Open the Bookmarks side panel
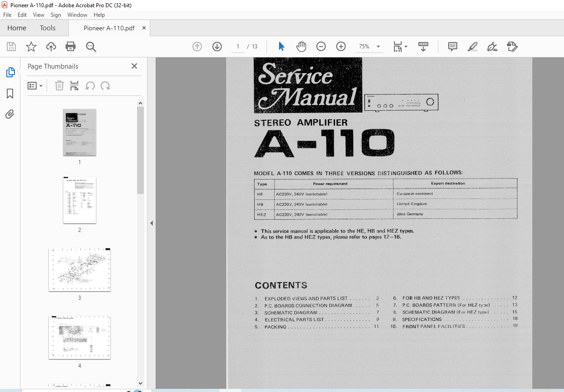 [10, 94]
